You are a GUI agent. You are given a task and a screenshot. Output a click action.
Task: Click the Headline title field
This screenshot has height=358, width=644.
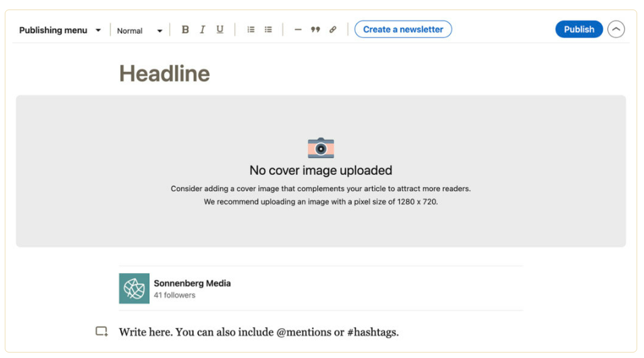[x=165, y=73]
